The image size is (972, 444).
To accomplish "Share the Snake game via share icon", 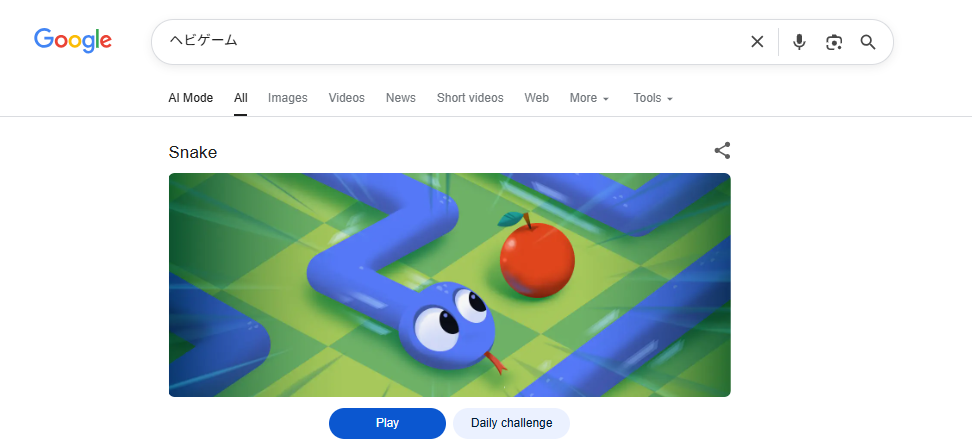I will [x=722, y=151].
